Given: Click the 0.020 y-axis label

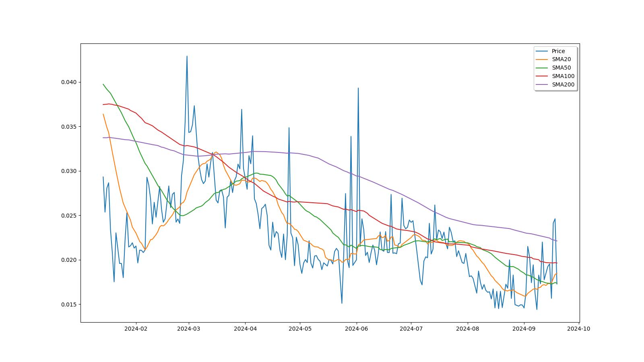Looking at the screenshot, I should tap(69, 260).
